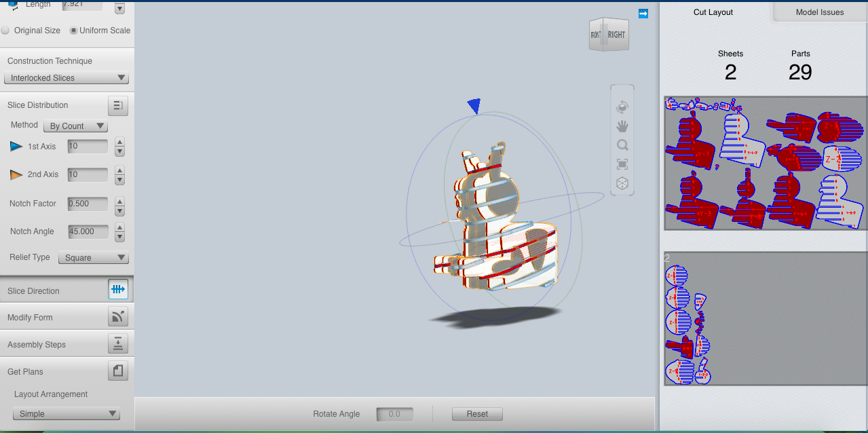Toggle the perspective cube view icon
Screen dimensions: 868x433
tap(622, 183)
